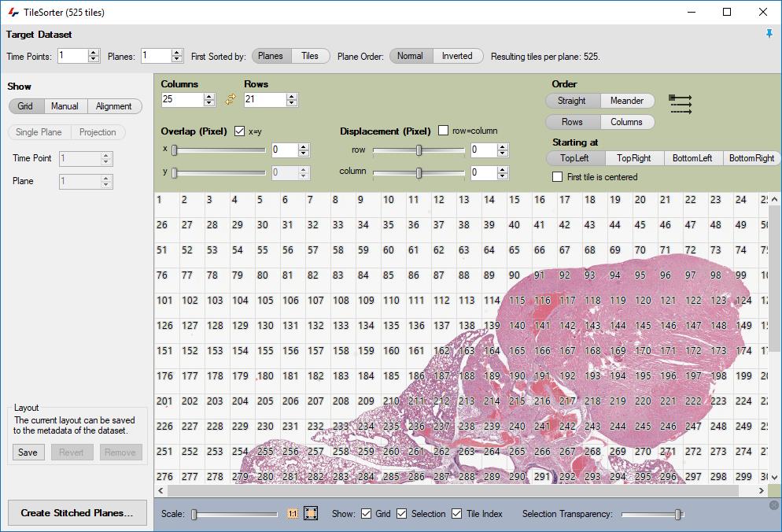Click the Overlap x slider handle

coord(175,150)
